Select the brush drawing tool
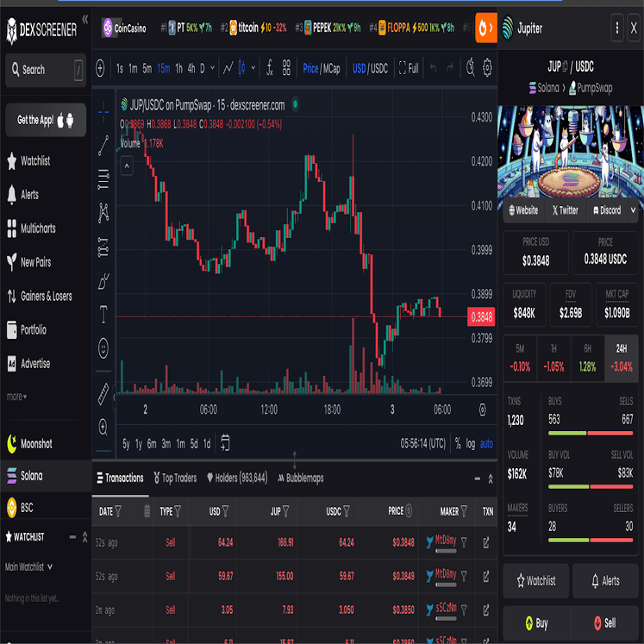644x644 pixels. click(103, 281)
